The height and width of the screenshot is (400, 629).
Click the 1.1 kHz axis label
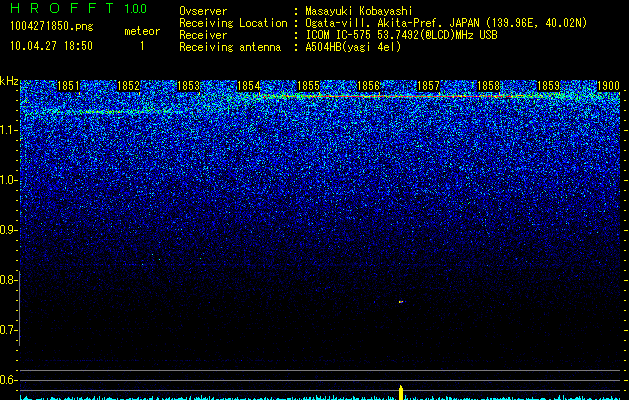point(8,130)
